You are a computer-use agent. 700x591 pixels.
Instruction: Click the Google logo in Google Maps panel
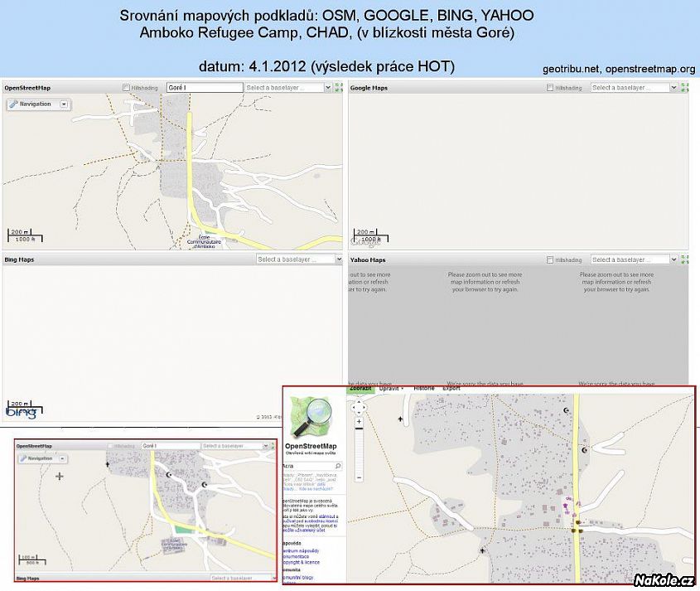tap(365, 242)
